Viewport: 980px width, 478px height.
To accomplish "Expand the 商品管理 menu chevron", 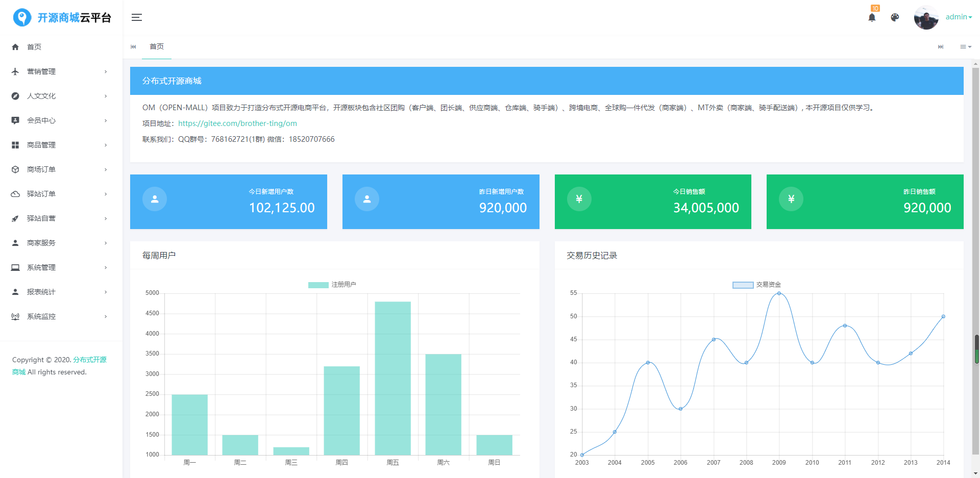I will 106,145.
